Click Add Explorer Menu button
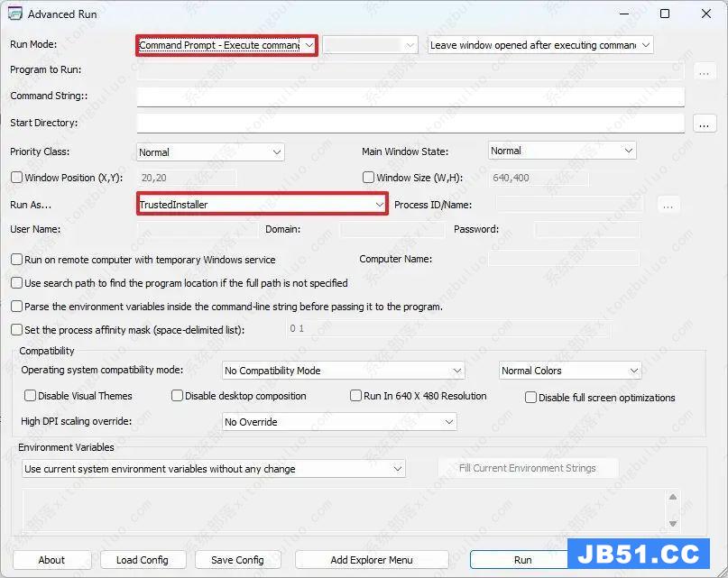 tap(372, 560)
